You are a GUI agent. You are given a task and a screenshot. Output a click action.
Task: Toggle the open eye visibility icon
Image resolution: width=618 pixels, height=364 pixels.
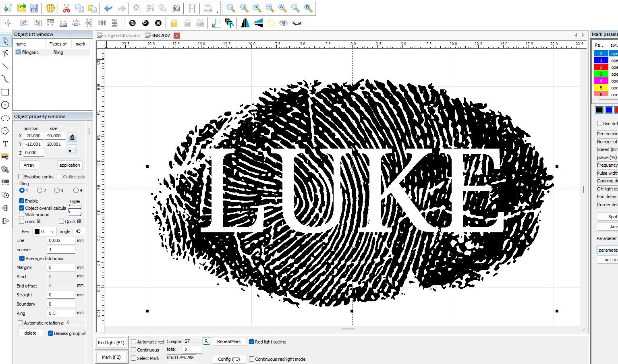(284, 23)
